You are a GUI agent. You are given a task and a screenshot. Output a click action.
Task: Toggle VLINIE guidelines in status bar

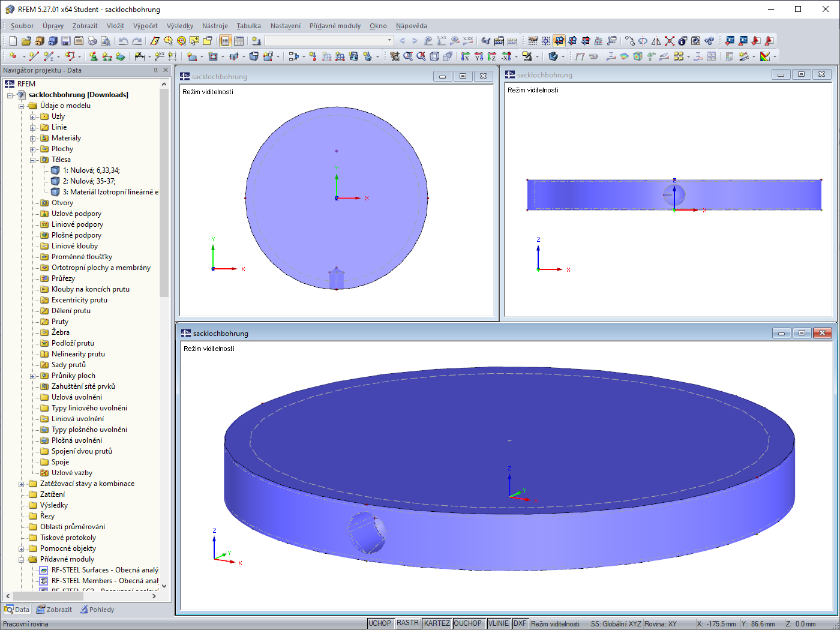499,623
